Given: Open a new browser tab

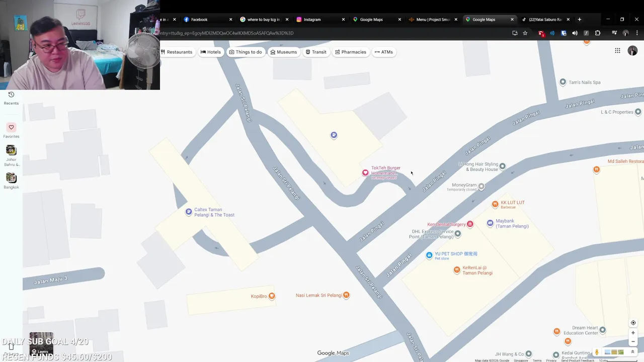Looking at the screenshot, I should tap(580, 20).
